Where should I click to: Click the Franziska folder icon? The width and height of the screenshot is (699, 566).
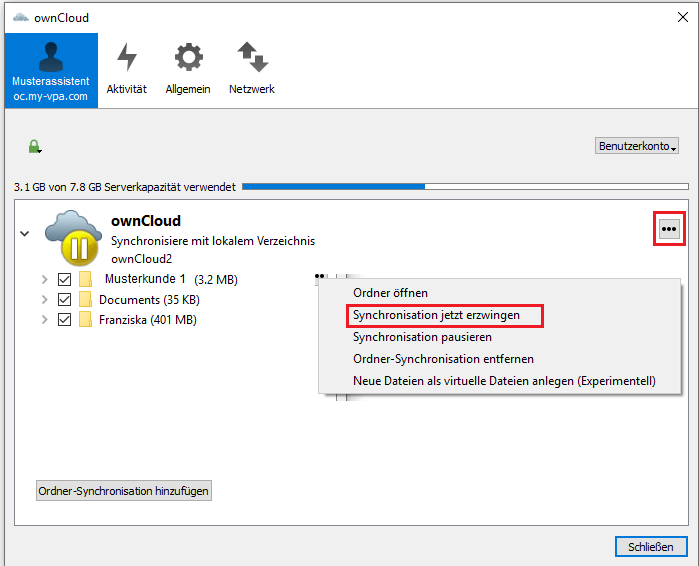click(85, 320)
